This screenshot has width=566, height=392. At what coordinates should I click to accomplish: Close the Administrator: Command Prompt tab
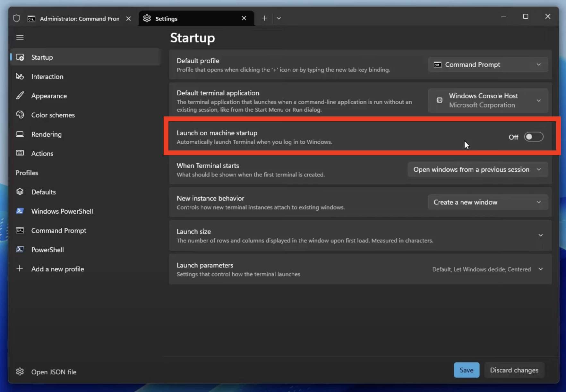tap(128, 19)
